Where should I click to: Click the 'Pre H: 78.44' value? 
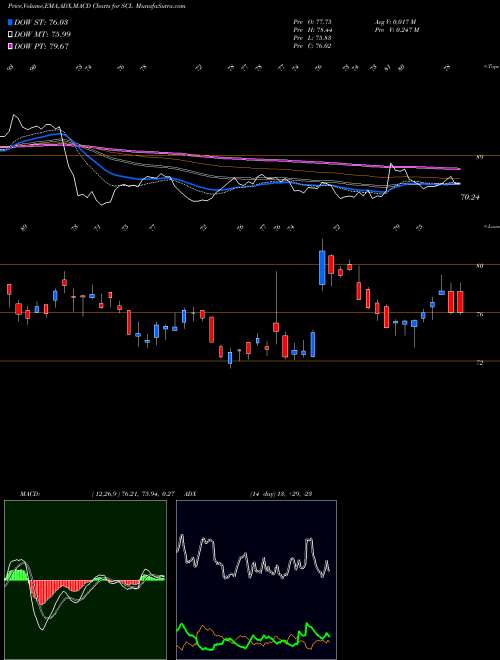pyautogui.click(x=314, y=30)
